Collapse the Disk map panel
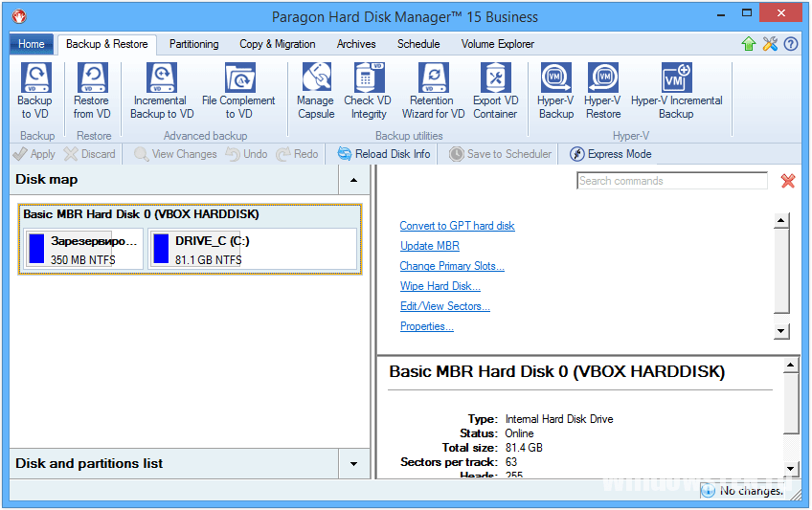Viewport: 812px width, 510px height. click(x=353, y=180)
